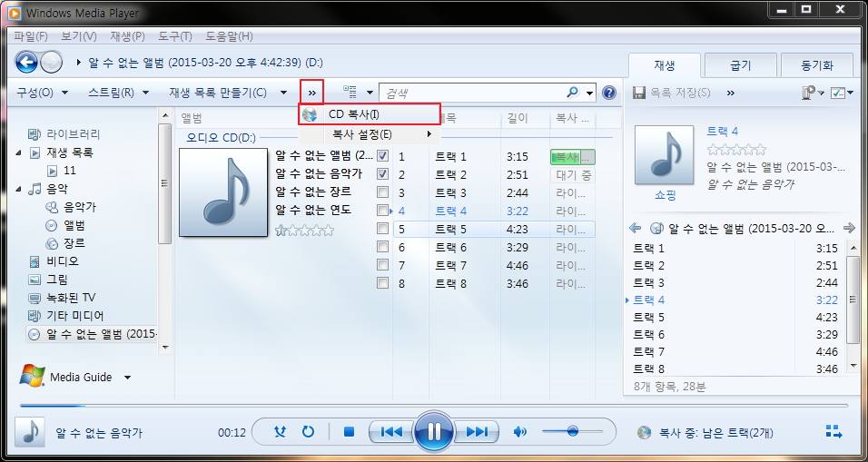Viewport: 868px width, 462px height.
Task: Open Media Guide dropdown arrow
Action: 127,378
